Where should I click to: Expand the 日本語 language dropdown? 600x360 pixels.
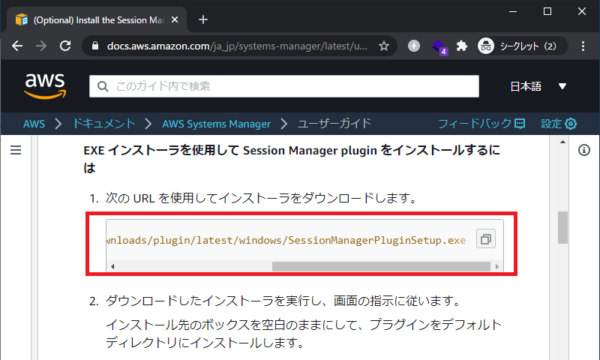(538, 86)
